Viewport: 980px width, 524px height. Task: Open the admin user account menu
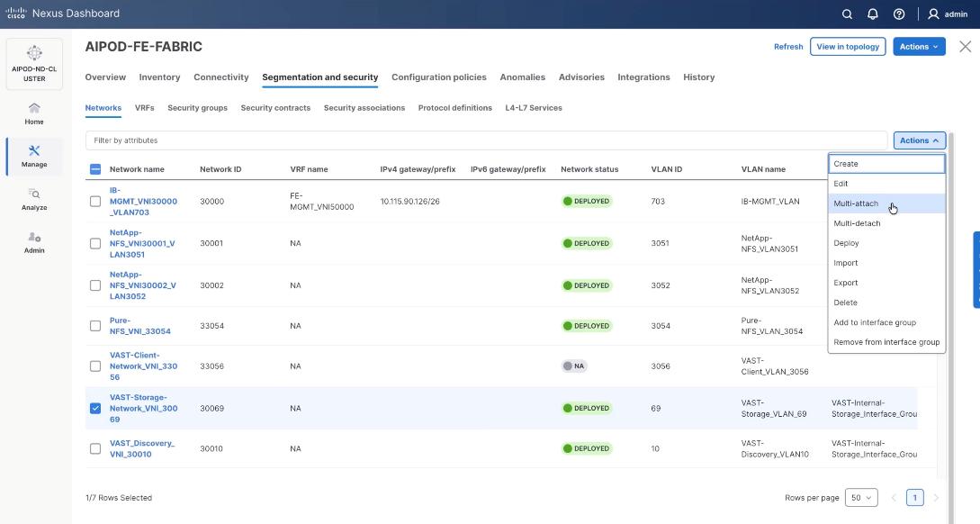[942, 14]
